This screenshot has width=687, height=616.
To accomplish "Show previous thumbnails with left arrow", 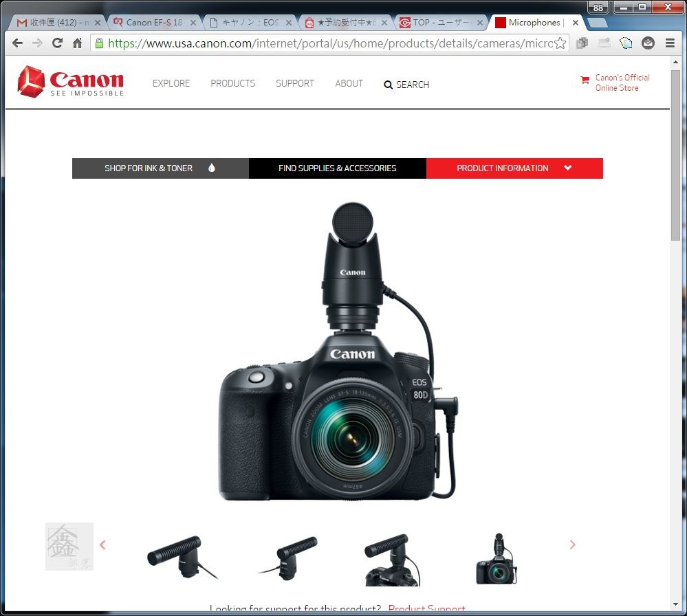I will [102, 545].
